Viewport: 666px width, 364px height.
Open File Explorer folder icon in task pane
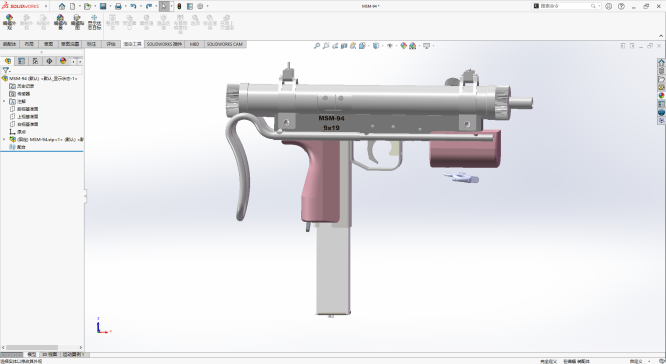click(x=661, y=79)
